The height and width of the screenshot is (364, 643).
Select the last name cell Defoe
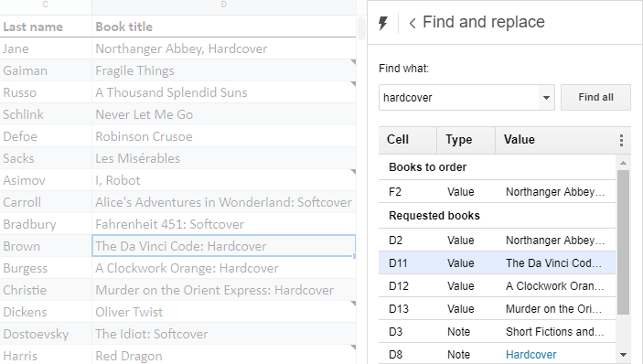click(x=46, y=136)
